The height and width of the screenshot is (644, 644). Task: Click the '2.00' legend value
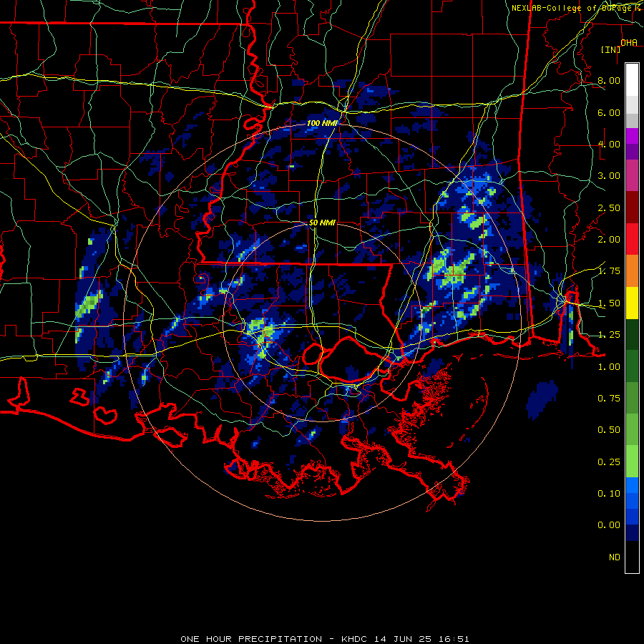pos(609,240)
